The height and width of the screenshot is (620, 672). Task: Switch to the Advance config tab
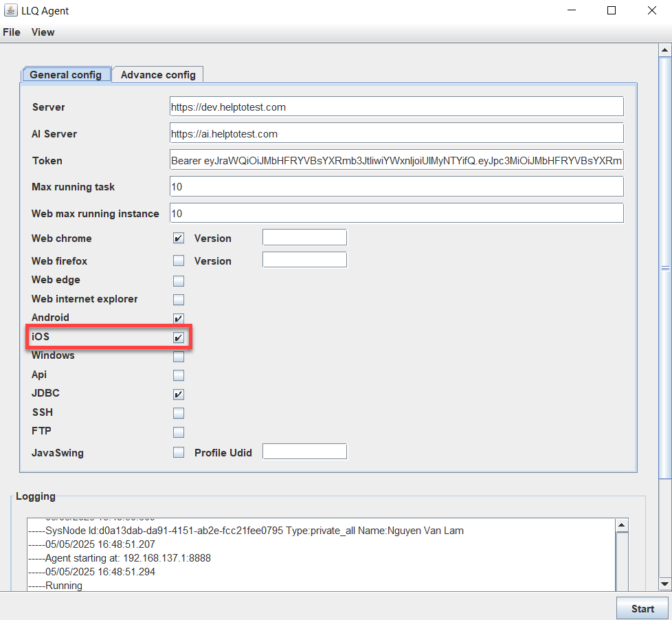pyautogui.click(x=158, y=75)
